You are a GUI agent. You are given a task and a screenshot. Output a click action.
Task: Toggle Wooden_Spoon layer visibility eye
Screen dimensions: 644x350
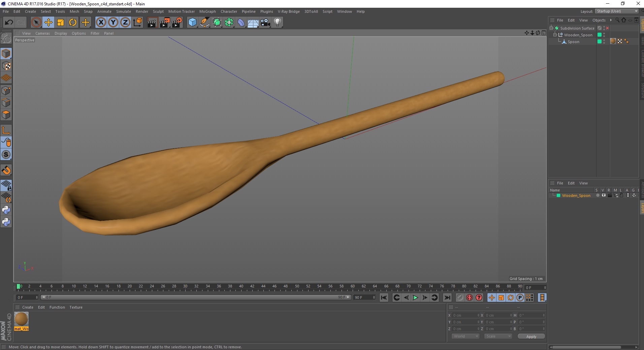604,195
